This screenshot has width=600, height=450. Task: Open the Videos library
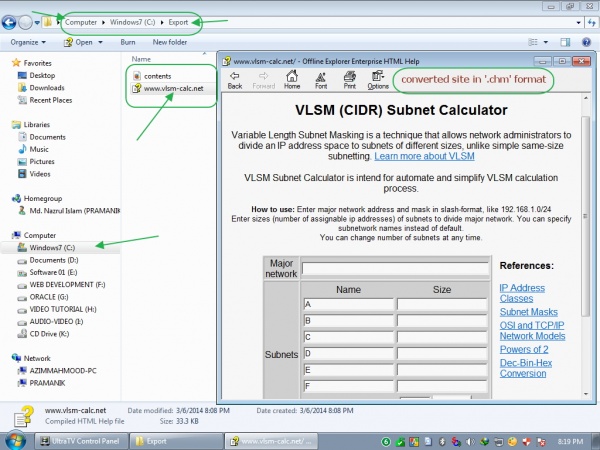click(x=40, y=174)
